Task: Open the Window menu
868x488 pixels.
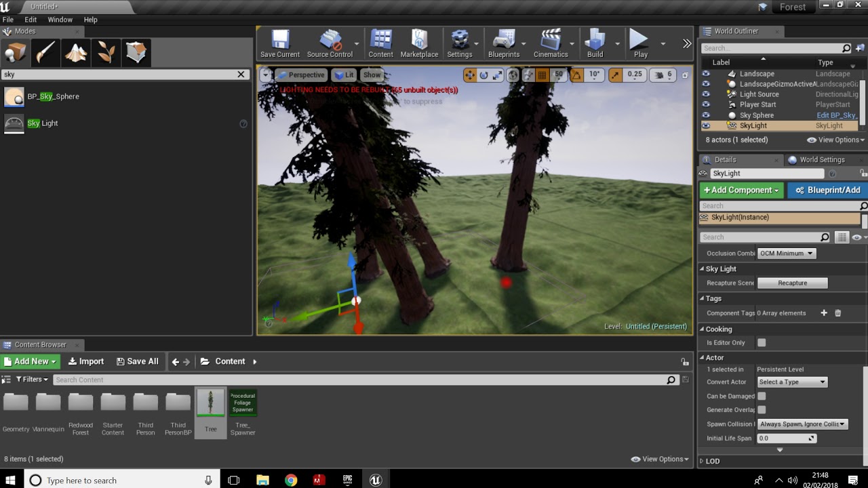Action: [60, 20]
